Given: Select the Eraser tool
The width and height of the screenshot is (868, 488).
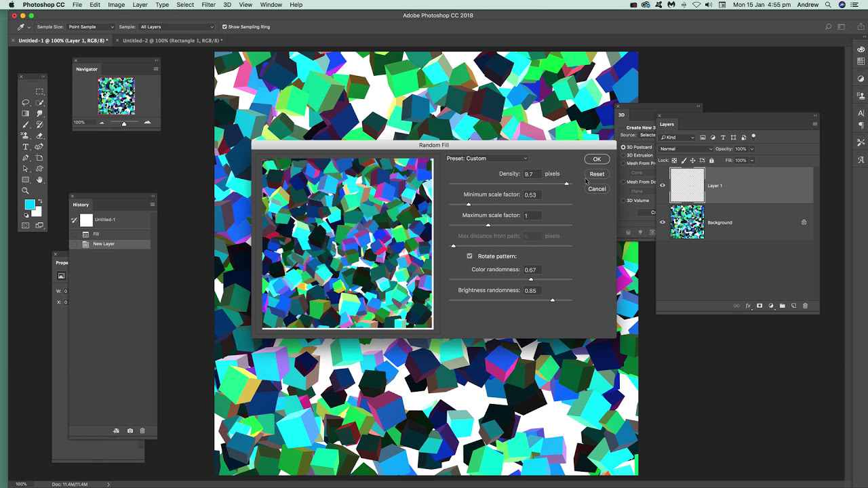Looking at the screenshot, I should (39, 136).
